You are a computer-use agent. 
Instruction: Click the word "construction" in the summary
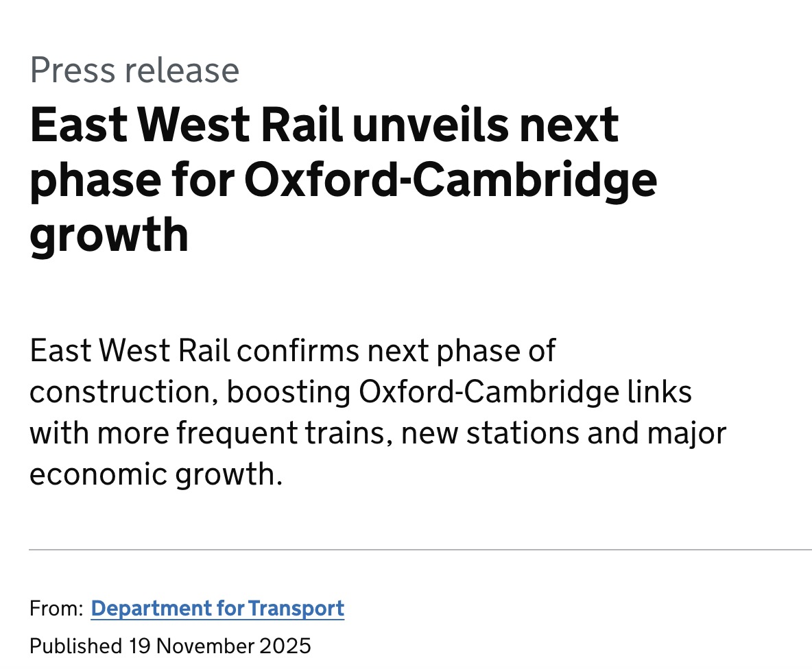122,393
